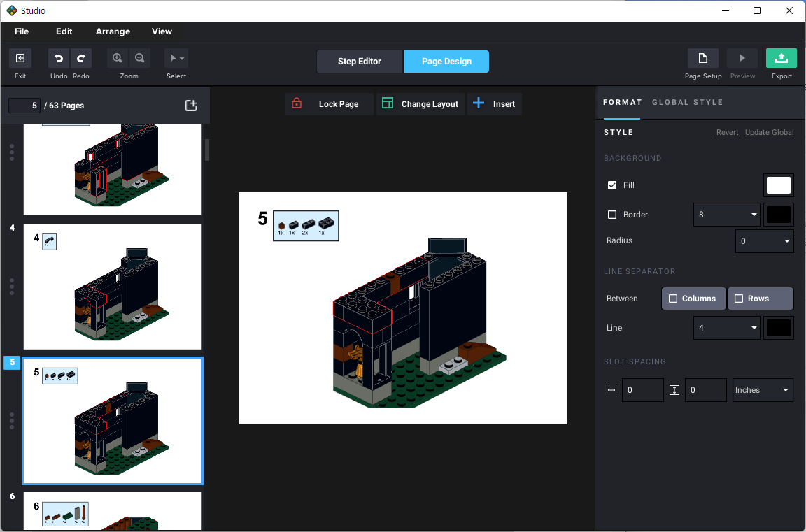Grab the drag handle of page 5
The image size is (806, 532).
12,421
